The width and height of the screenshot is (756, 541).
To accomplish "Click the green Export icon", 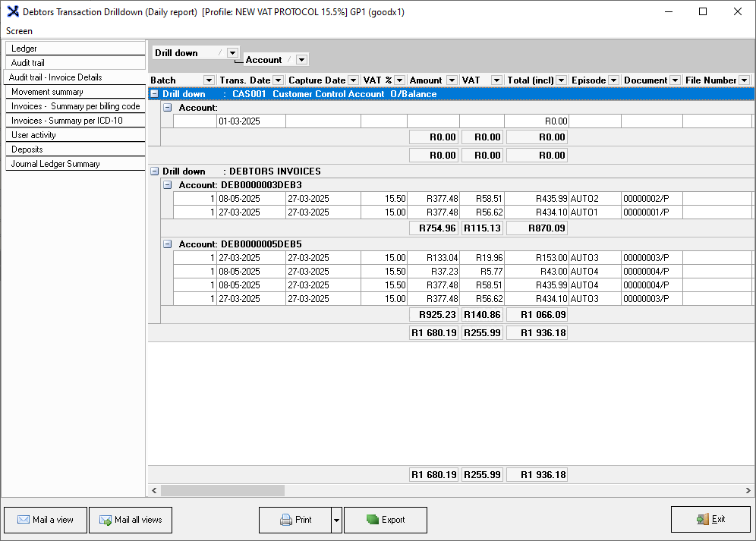I will point(372,520).
